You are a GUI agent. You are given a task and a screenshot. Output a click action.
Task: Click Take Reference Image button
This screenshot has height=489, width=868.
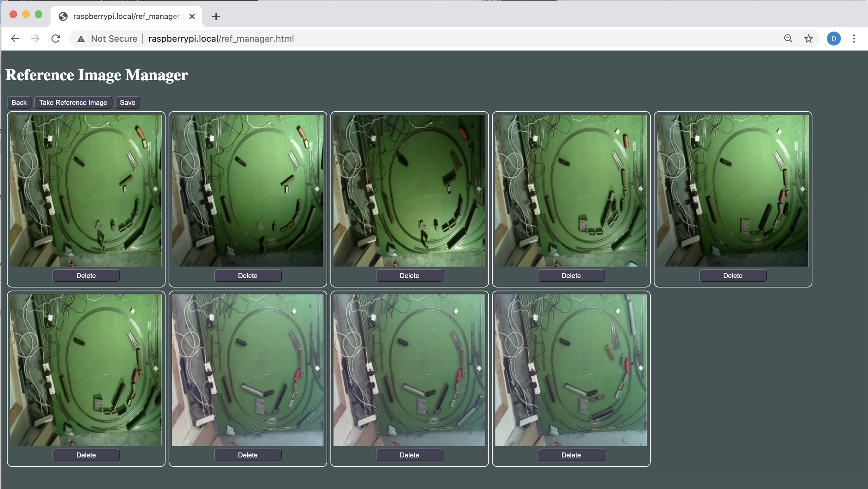pos(73,103)
